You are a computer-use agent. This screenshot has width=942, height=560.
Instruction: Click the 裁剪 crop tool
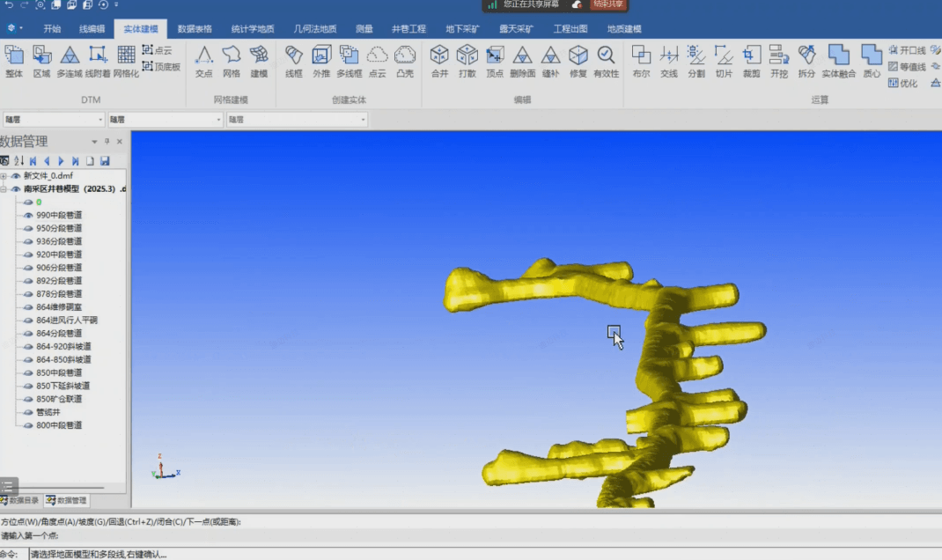click(x=752, y=62)
